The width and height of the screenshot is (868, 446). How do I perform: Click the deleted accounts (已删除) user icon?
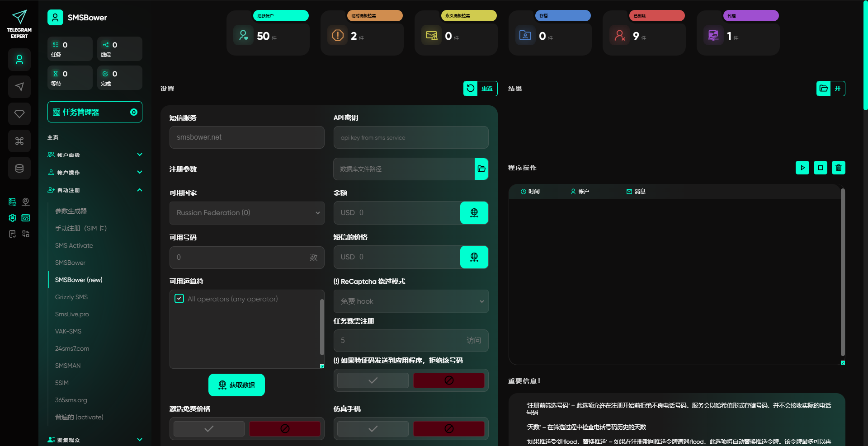click(619, 35)
